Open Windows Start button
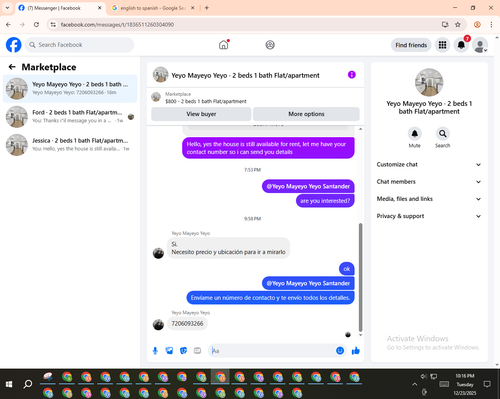 tap(9, 384)
